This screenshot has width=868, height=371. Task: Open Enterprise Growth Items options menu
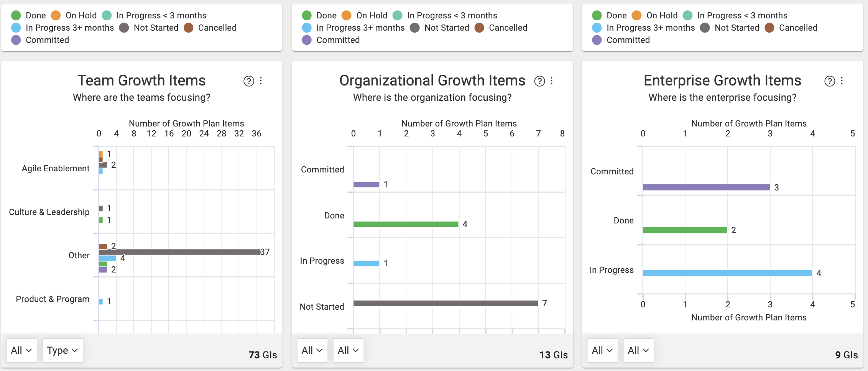(x=842, y=81)
